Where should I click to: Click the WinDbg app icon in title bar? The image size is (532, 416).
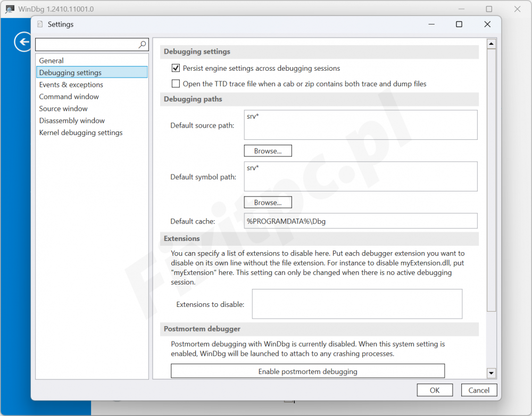(10, 9)
